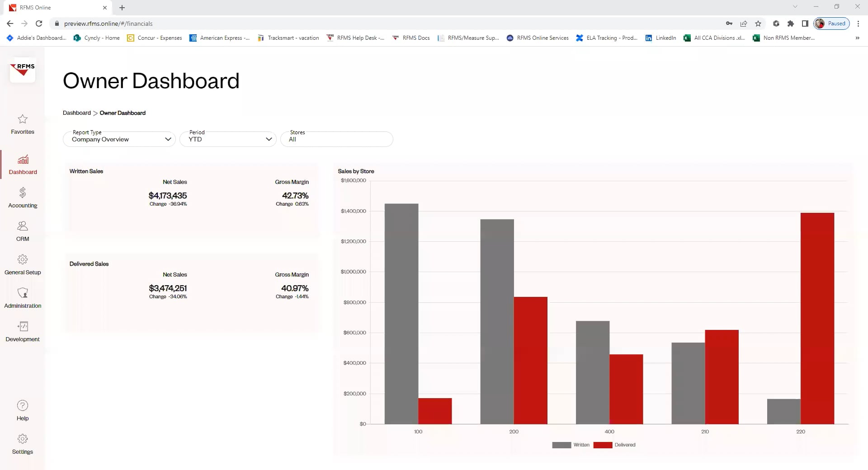The height and width of the screenshot is (470, 868).
Task: Click the browser reload icon
Action: (x=39, y=23)
